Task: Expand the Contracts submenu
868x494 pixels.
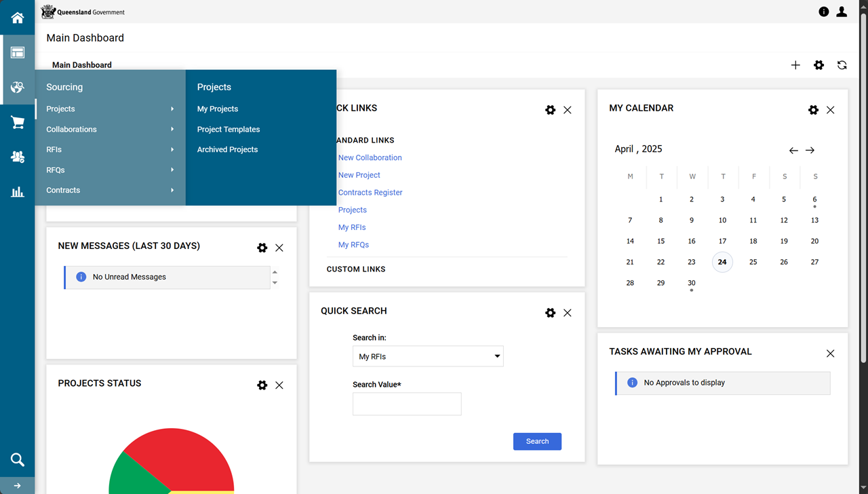Action: 110,190
